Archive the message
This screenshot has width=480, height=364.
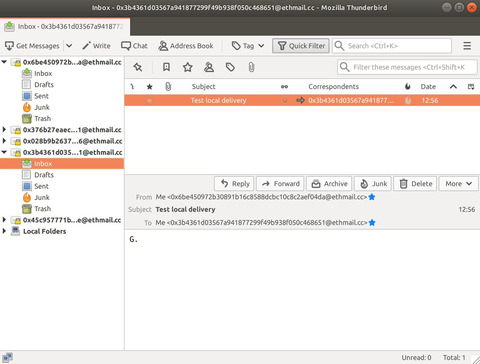pyautogui.click(x=329, y=184)
